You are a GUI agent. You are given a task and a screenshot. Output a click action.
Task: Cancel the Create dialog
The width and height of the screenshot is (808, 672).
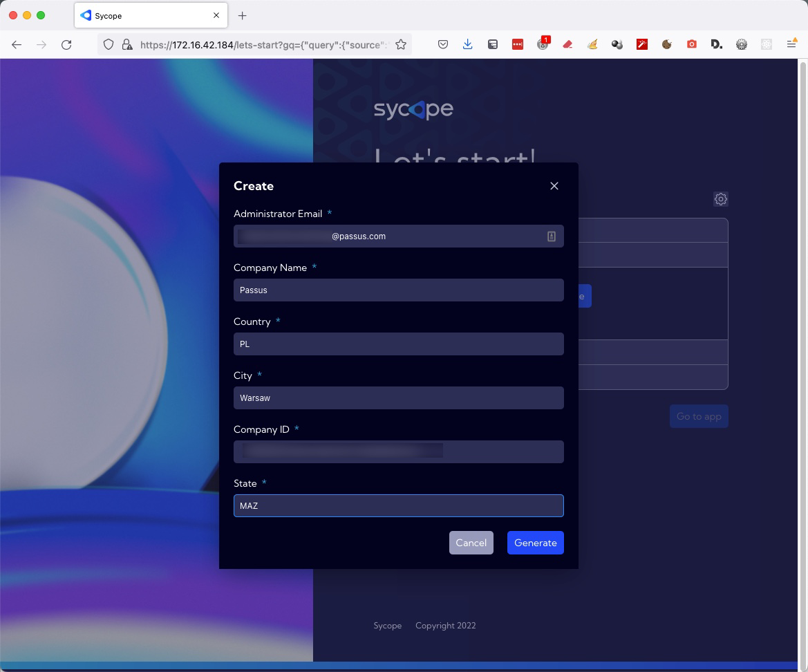pyautogui.click(x=471, y=543)
